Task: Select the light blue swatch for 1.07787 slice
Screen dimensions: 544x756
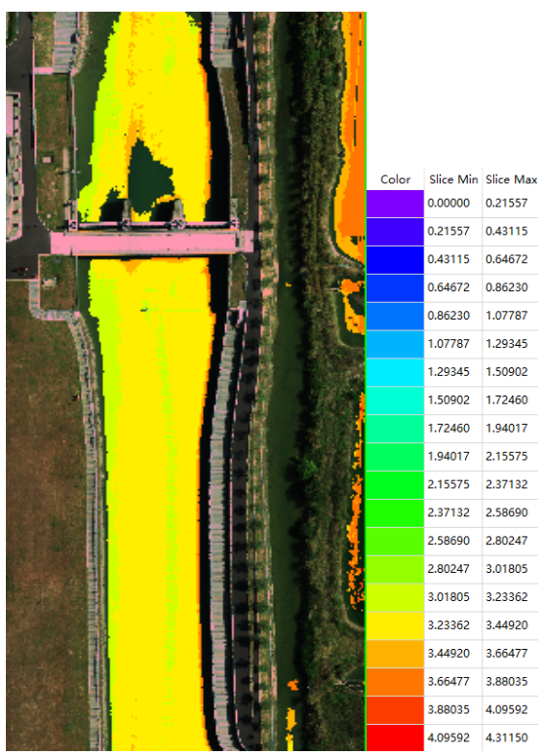Action: pos(395,344)
